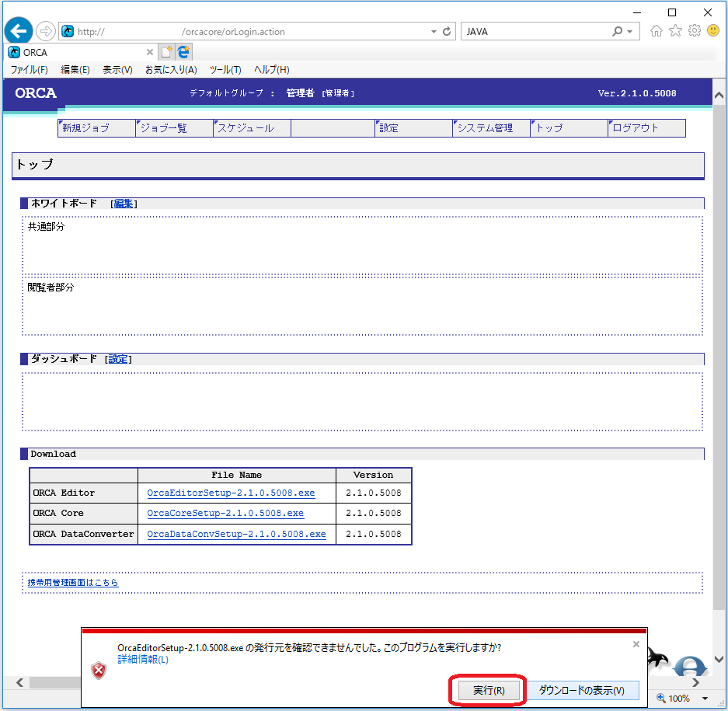The height and width of the screenshot is (711, 728).
Task: Click the 閲覧者部分 whiteboard text
Action: coord(51,288)
